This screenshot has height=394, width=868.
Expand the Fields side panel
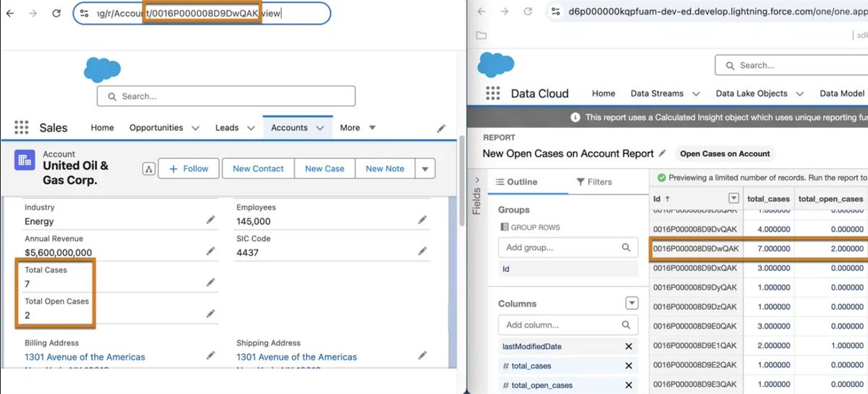476,181
